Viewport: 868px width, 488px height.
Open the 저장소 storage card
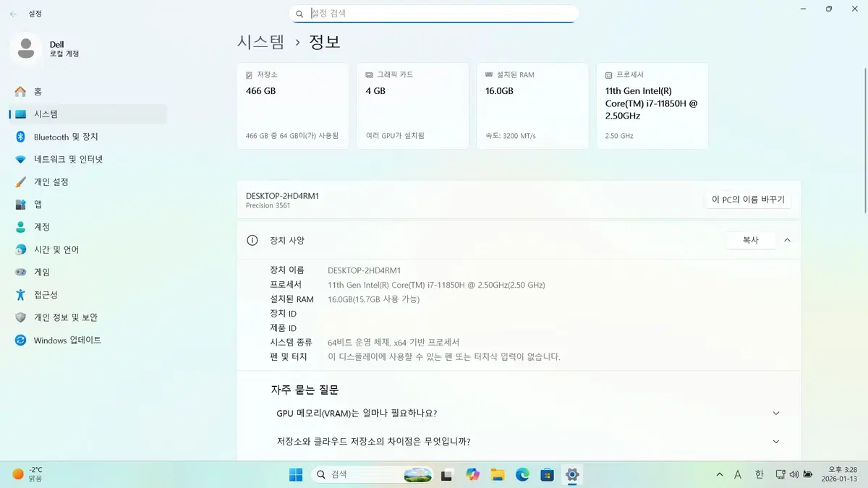click(x=292, y=106)
